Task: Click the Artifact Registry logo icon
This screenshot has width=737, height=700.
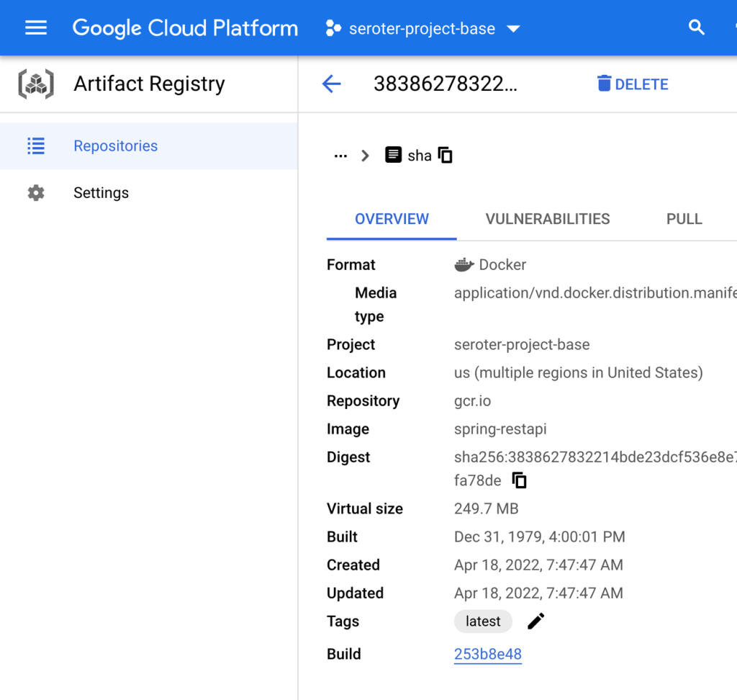Action: click(x=36, y=84)
